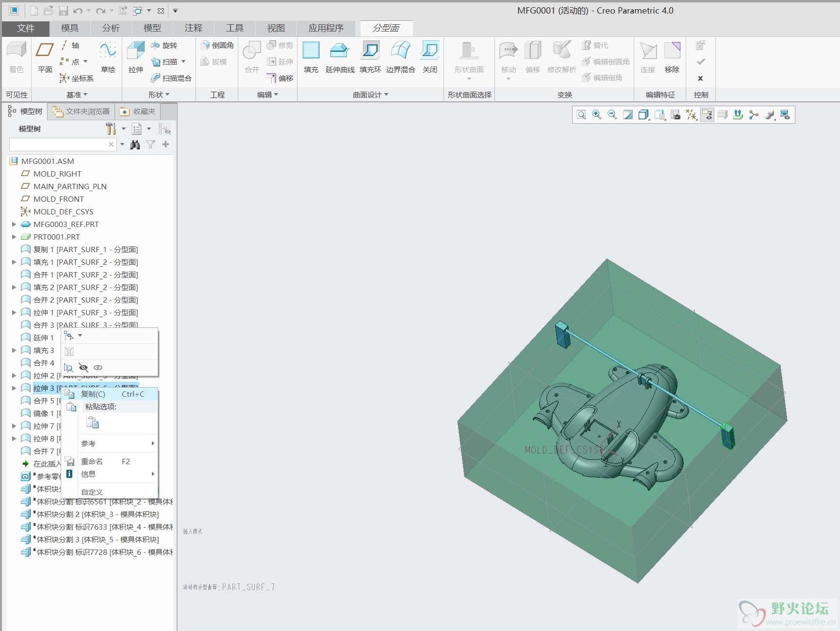Expand the PRT0001.PRT tree node
Screen dimensions: 840x631
tap(14, 237)
